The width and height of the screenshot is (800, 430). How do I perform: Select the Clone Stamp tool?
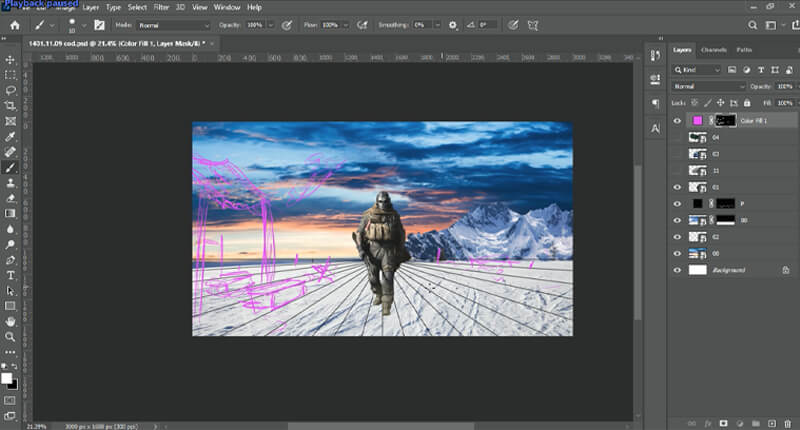pos(10,183)
